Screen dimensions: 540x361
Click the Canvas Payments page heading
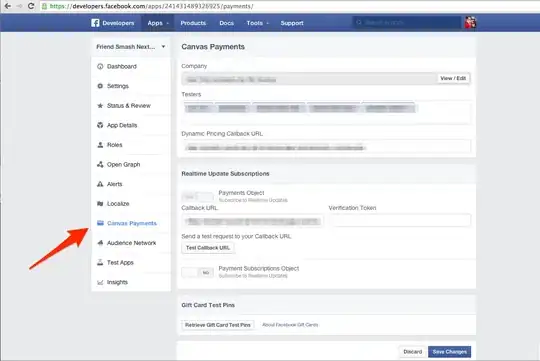click(213, 47)
